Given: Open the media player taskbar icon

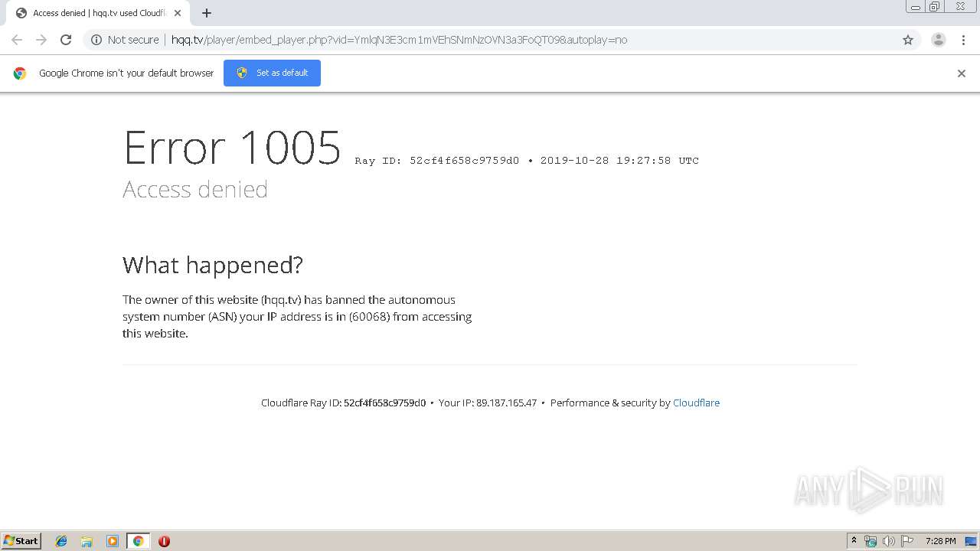Looking at the screenshot, I should pos(113,541).
